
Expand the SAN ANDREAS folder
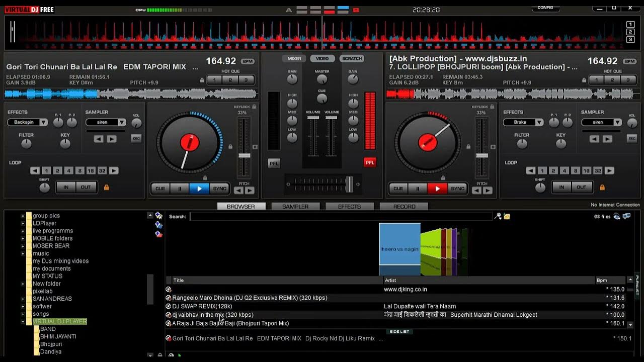23,299
